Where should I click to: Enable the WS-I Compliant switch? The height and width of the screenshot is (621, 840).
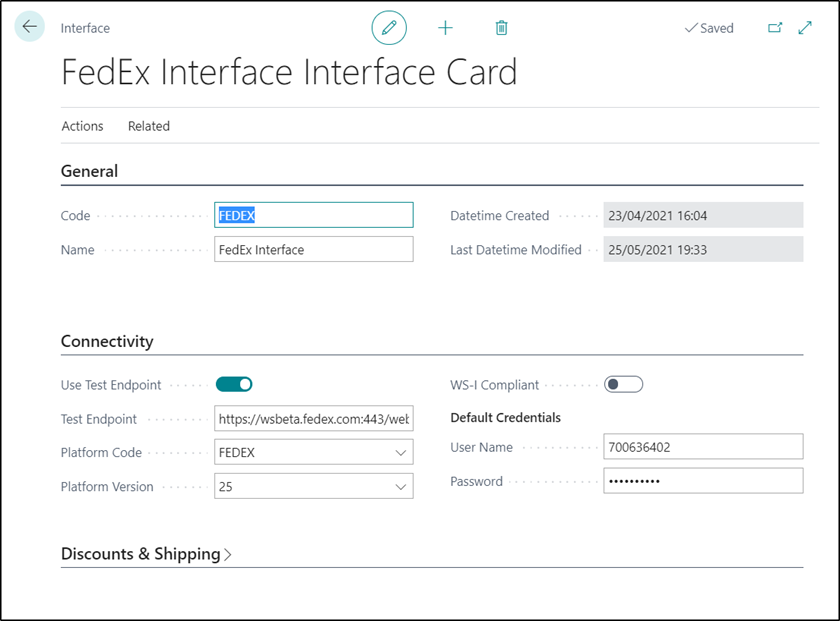tap(624, 384)
